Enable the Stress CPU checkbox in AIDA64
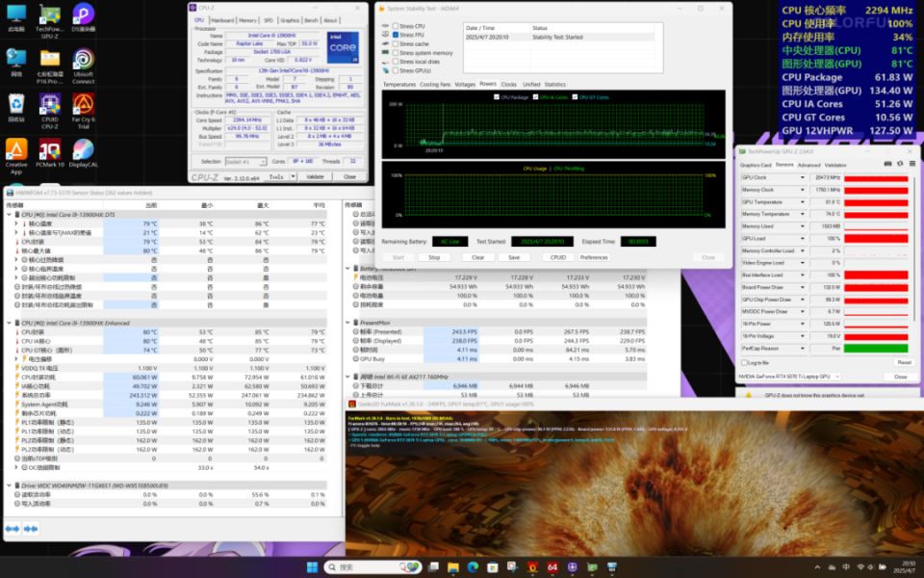This screenshot has height=578, width=924. click(x=395, y=26)
